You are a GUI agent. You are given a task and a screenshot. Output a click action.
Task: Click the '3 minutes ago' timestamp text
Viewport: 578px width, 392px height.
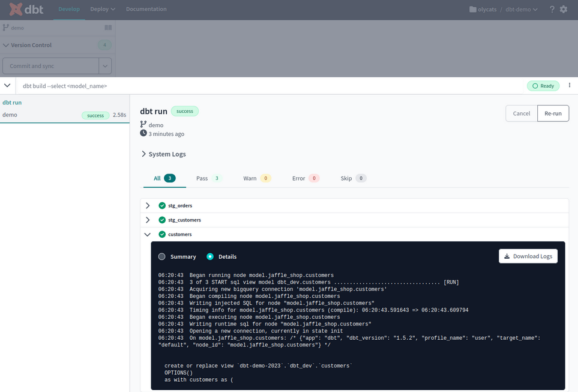pos(166,134)
